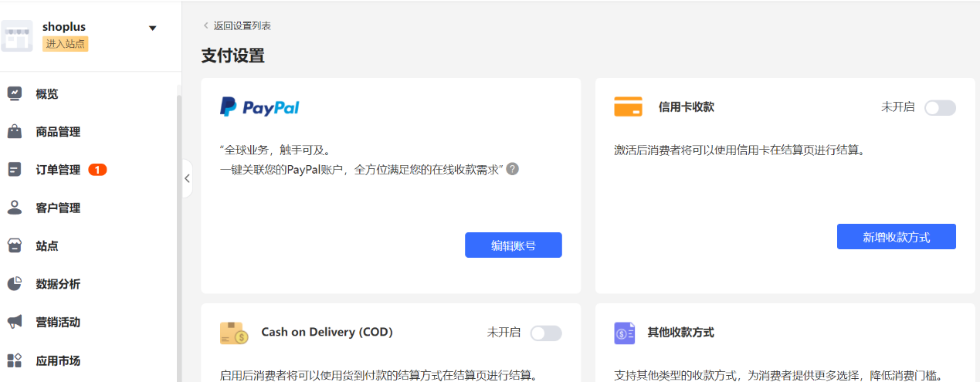Select 数据分析 in the sidebar menu
The image size is (980, 382).
[58, 284]
